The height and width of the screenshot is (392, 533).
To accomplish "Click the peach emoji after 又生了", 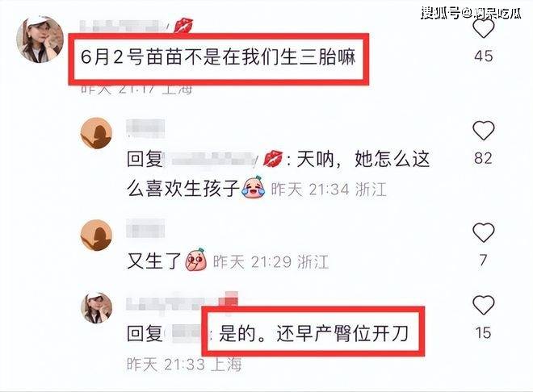I will coord(196,260).
